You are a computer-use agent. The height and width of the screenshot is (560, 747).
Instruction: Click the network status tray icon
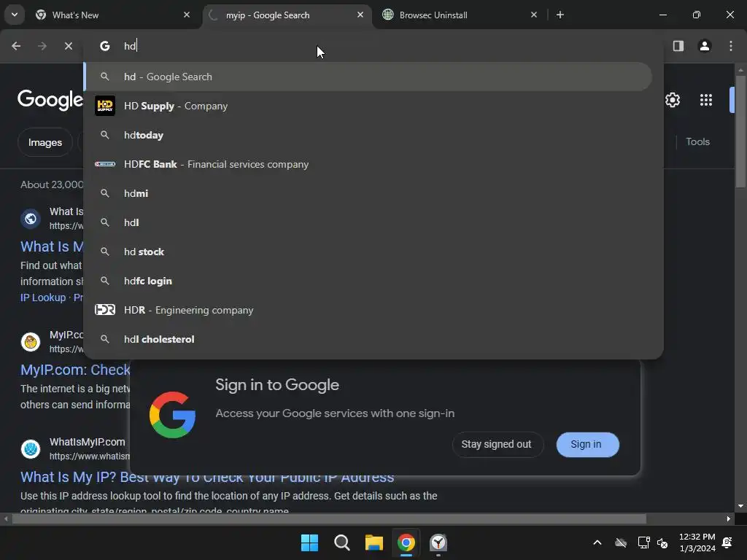point(643,542)
